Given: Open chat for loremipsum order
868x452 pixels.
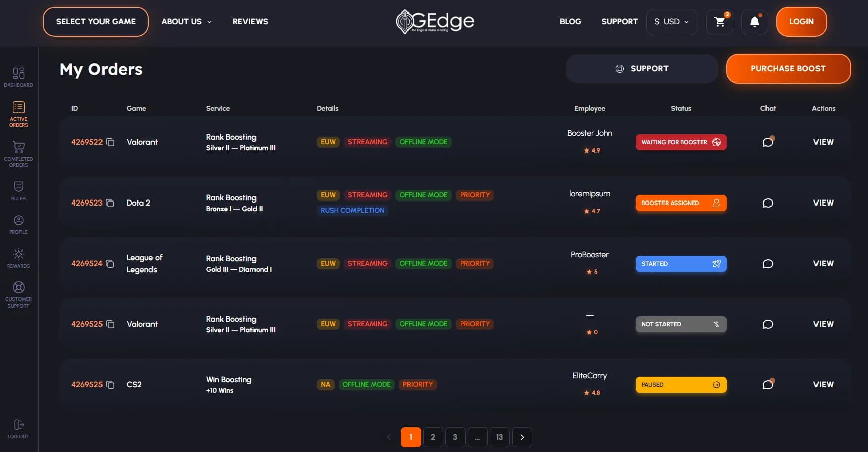Looking at the screenshot, I should pyautogui.click(x=768, y=203).
